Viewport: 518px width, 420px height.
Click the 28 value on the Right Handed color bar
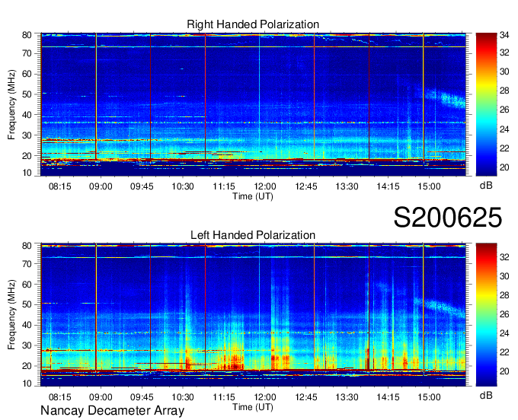pyautogui.click(x=504, y=91)
